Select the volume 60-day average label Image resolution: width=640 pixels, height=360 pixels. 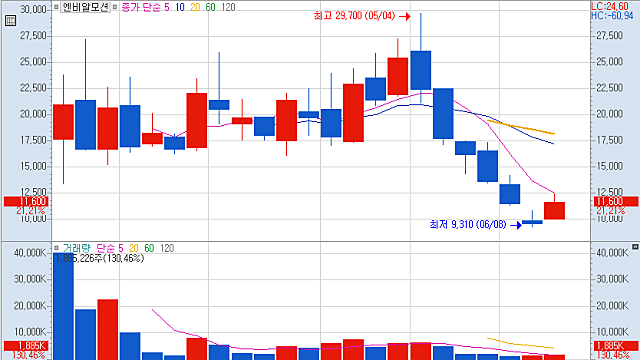[x=149, y=248]
